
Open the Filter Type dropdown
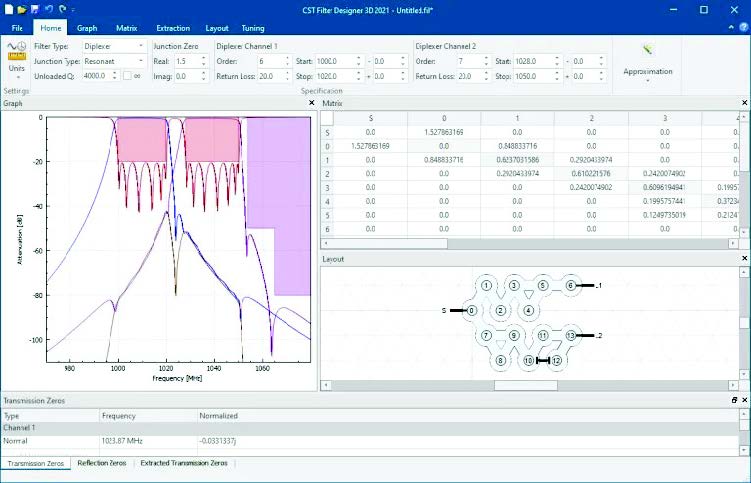pos(114,46)
